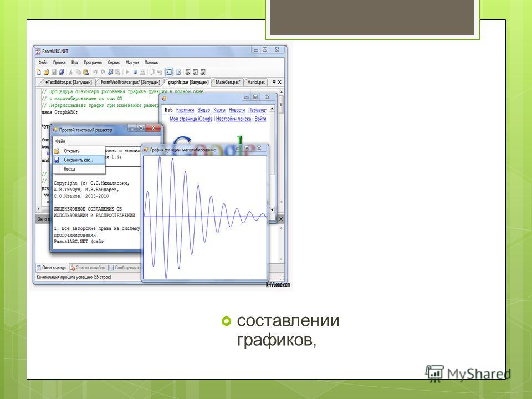This screenshot has width=532, height=399.
Task: Switch to the MazeGen.pas tab
Action: (228, 82)
